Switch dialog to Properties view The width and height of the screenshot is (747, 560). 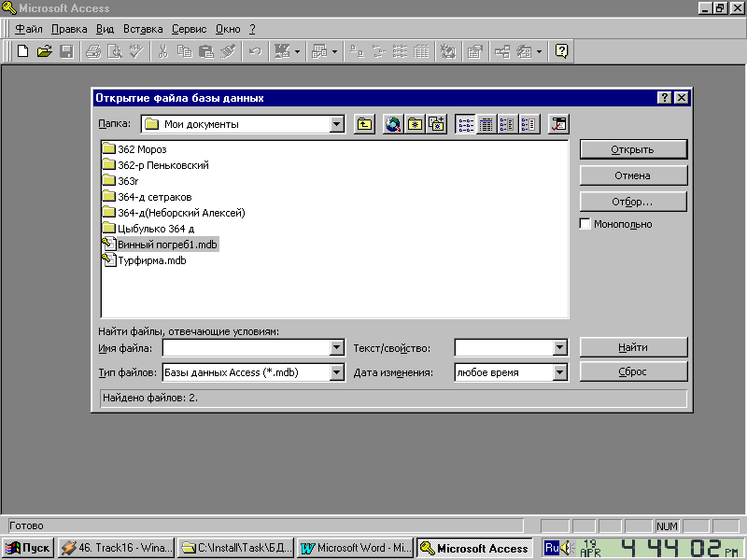coord(507,124)
